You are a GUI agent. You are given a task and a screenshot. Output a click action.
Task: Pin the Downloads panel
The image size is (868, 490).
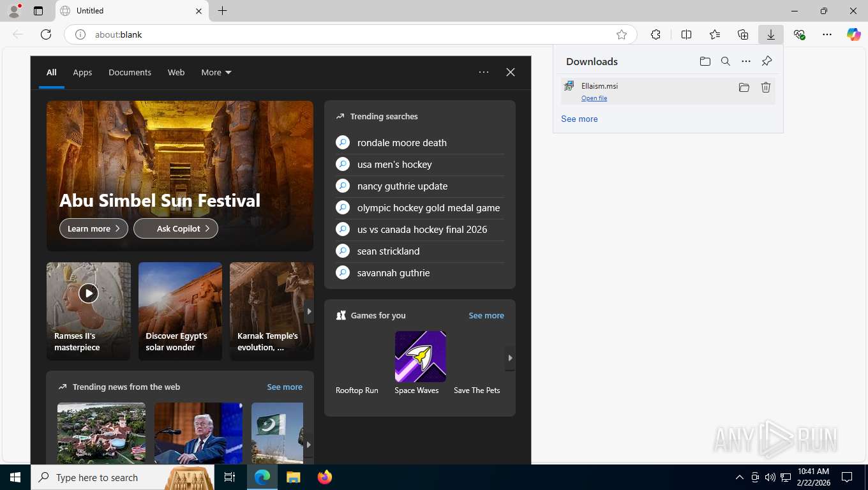tap(767, 61)
